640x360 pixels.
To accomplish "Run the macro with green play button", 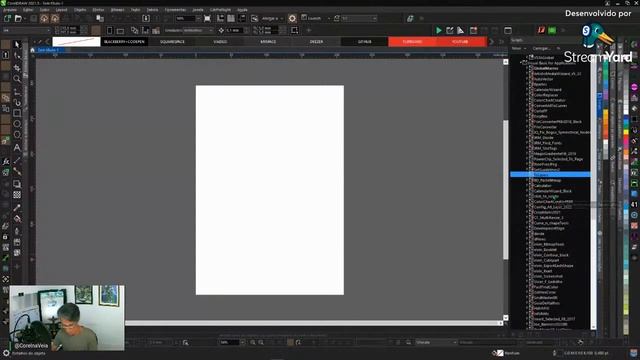I will pyautogui.click(x=438, y=30).
